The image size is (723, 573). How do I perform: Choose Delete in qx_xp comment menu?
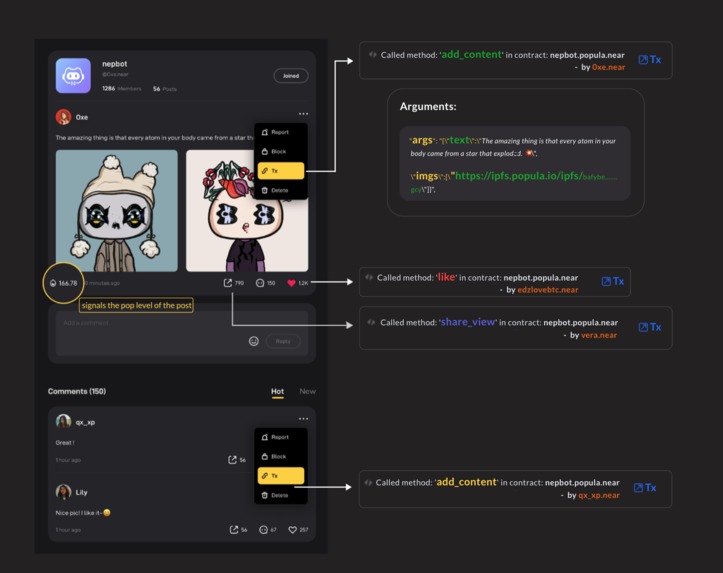280,495
